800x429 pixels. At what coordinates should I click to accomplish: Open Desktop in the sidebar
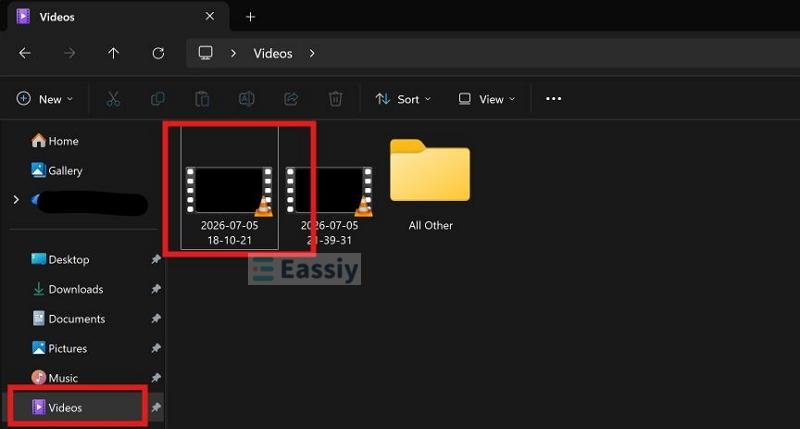pos(60,259)
